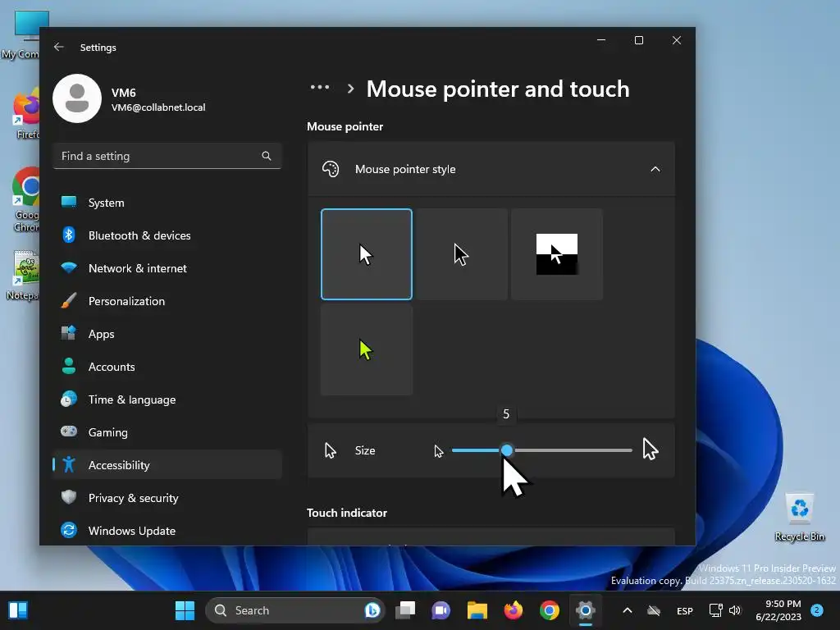Viewport: 840px width, 630px height.
Task: Click the OneDrive cloud tray icon
Action: [654, 610]
